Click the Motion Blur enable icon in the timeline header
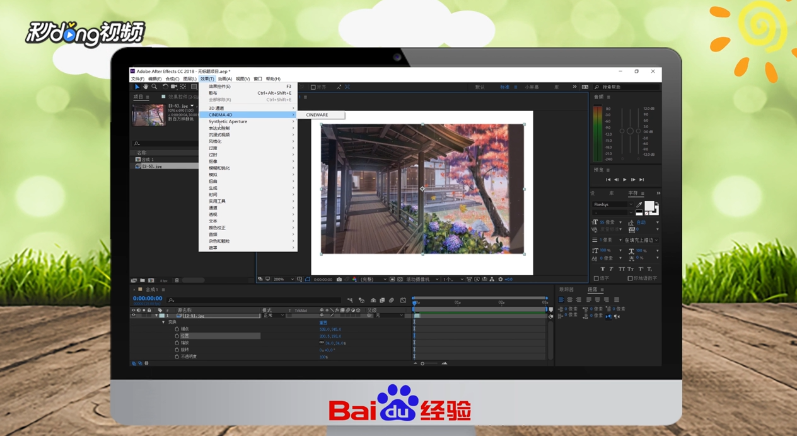Viewport: 797px width, 436px height. (x=391, y=300)
